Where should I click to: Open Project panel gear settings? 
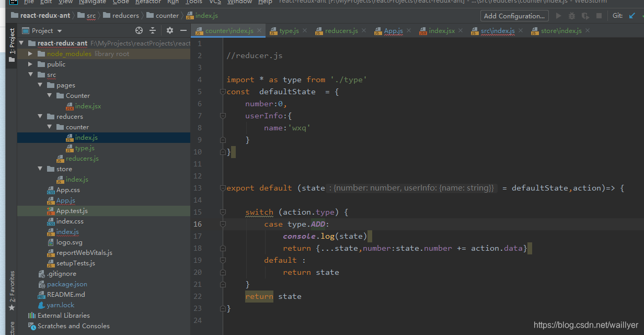[x=169, y=31]
